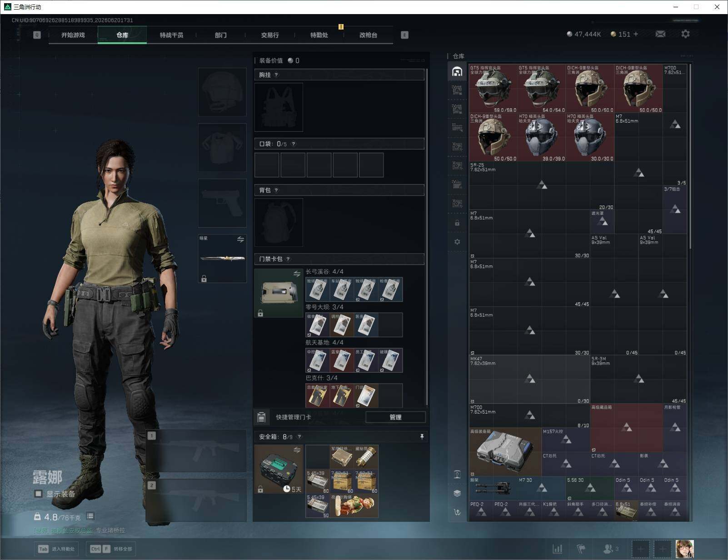
Task: Switch to 仓库 tab
Action: point(122,35)
